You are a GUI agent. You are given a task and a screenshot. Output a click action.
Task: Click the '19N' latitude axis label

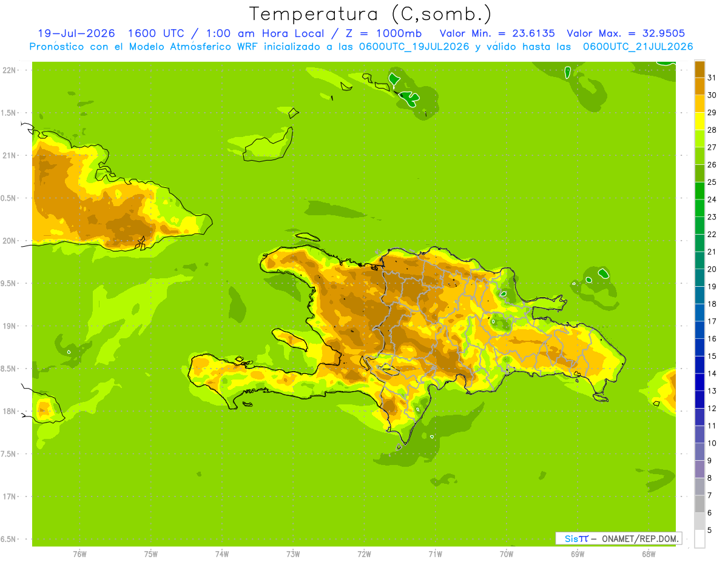click(10, 326)
